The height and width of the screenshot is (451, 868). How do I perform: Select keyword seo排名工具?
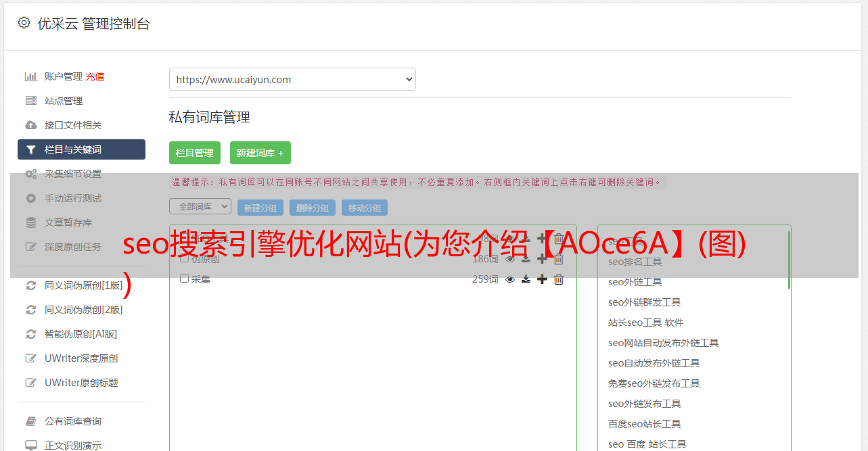coord(635,262)
